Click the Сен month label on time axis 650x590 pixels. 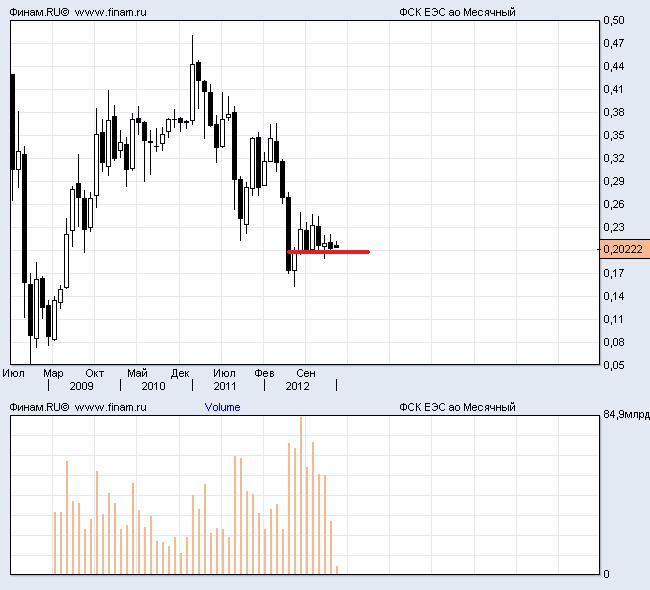point(306,373)
